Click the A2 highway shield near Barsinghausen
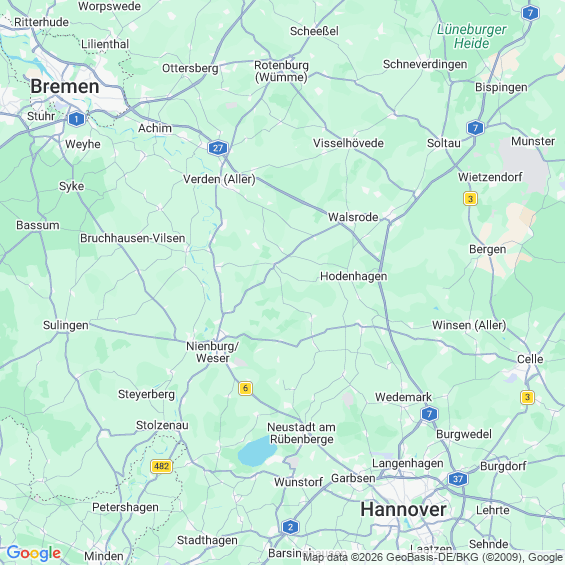Viewport: 565px width, 565px height. tap(290, 527)
